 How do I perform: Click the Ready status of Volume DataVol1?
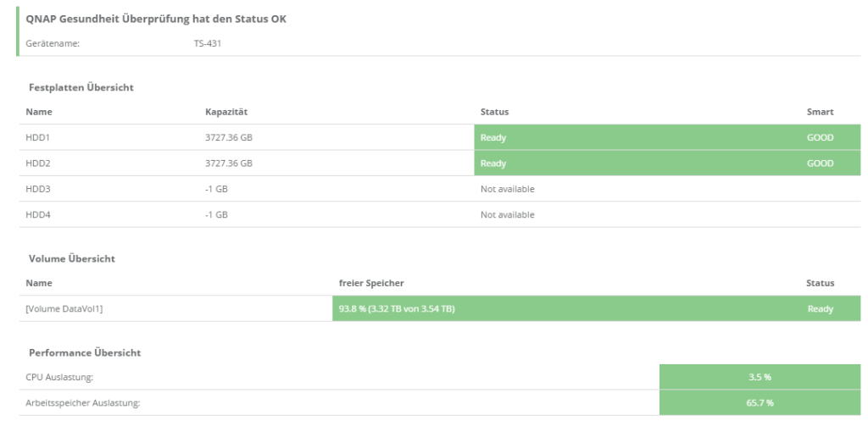820,309
